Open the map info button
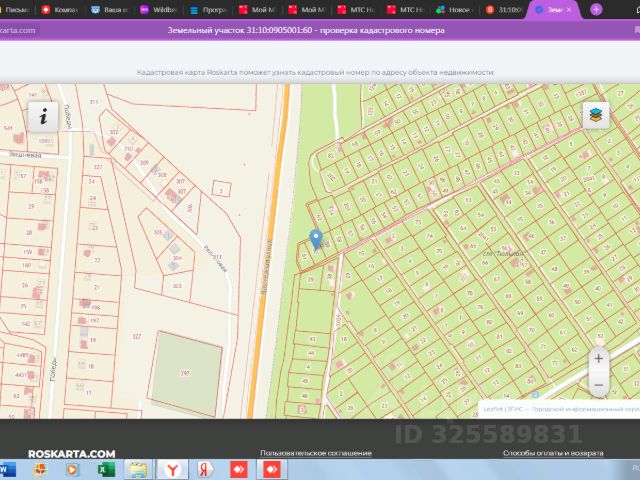Screen dimensions: 640x480 pos(43,117)
